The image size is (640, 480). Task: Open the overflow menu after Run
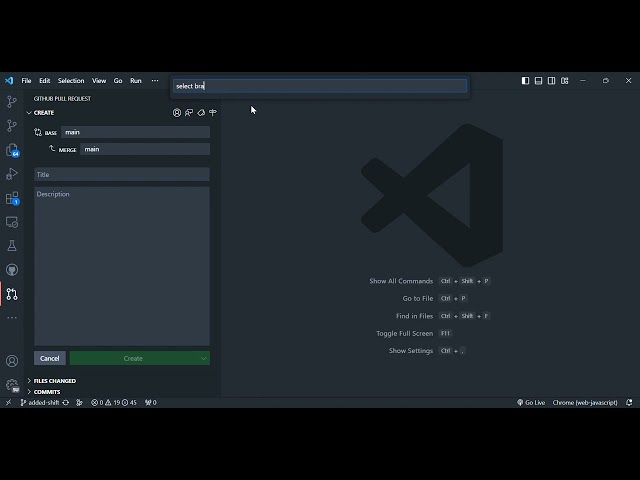[155, 81]
